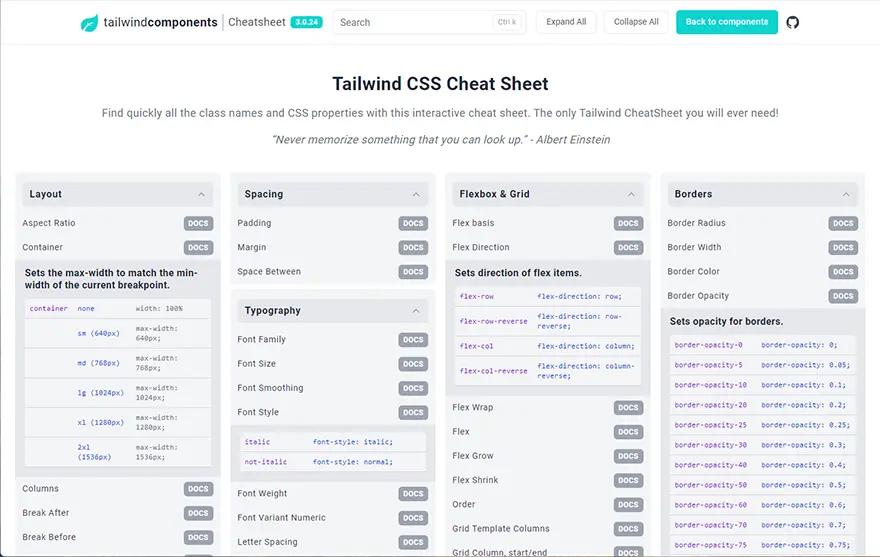Open DOCS for Flex Wrap
Viewport: 880px width, 557px height.
628,408
